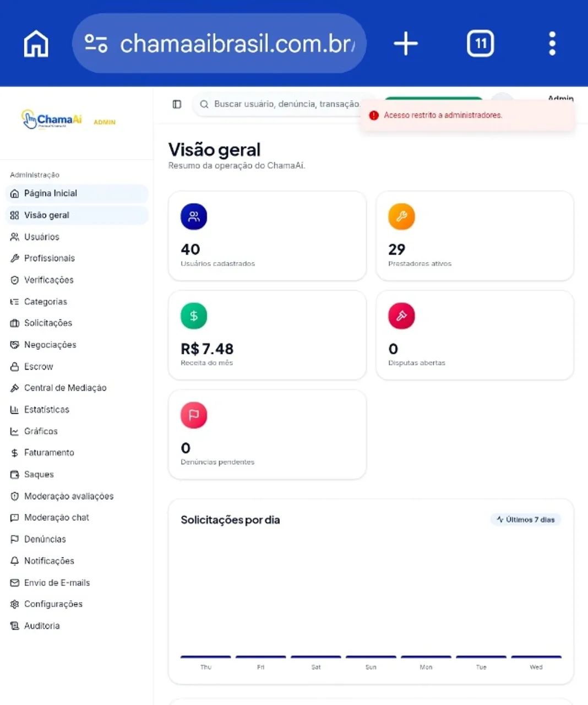Image resolution: width=588 pixels, height=705 pixels.
Task: Open Saques section
Action: 77,474
